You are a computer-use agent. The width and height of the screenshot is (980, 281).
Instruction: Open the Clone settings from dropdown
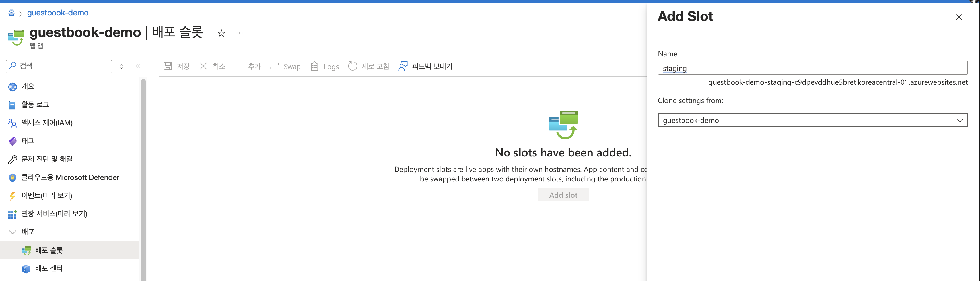point(813,120)
